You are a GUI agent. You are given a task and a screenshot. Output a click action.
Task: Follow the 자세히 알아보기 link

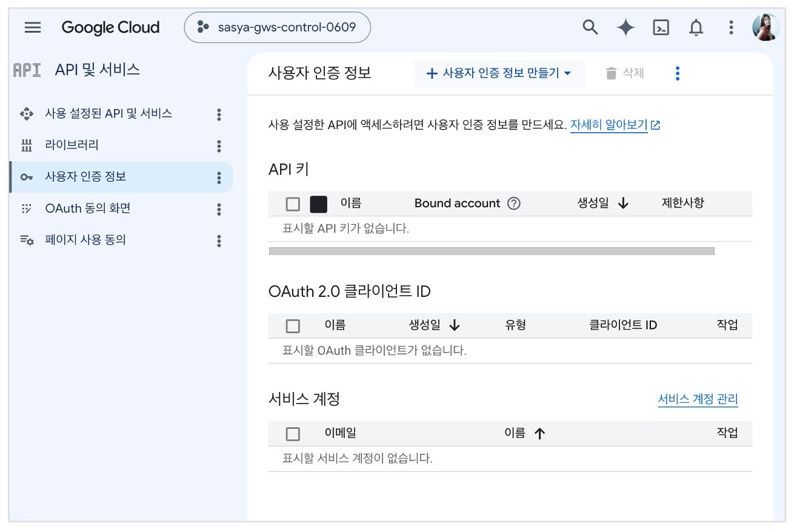coord(609,125)
